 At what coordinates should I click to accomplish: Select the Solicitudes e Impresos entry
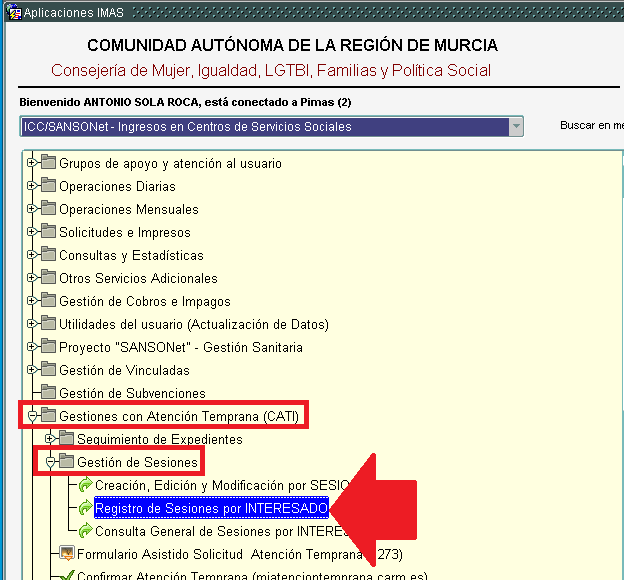coord(124,232)
